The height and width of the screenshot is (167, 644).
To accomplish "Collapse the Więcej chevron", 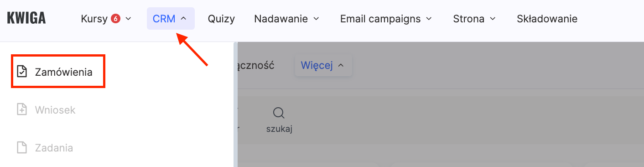I will 341,66.
